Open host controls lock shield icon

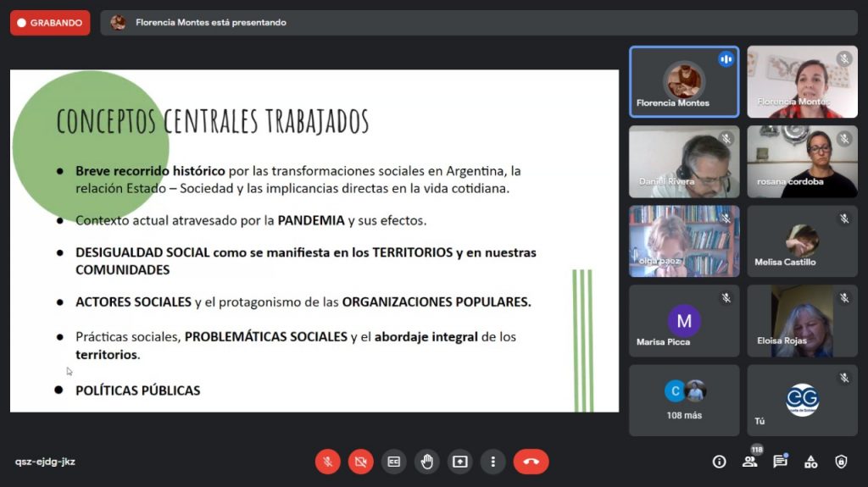[x=841, y=462]
